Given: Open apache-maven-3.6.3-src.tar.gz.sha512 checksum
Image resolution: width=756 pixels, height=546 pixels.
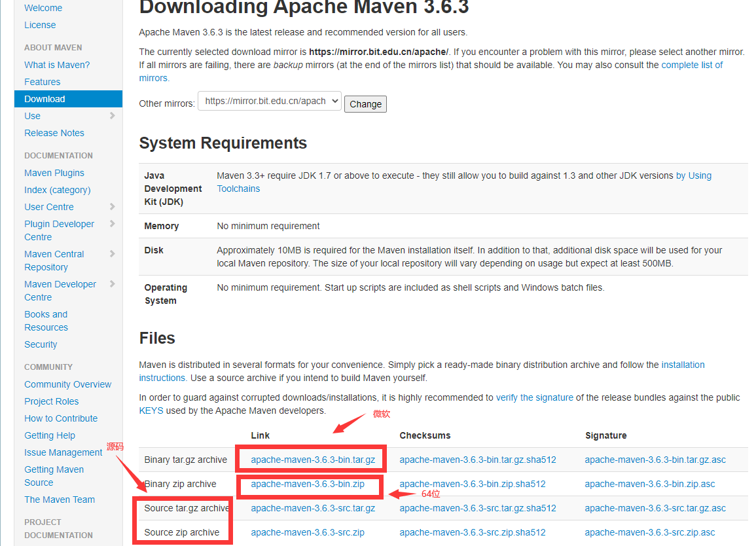Looking at the screenshot, I should (478, 509).
